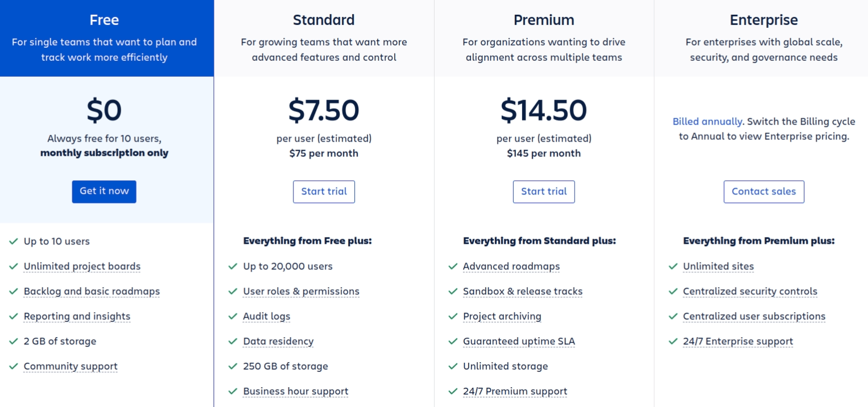Click the Get it now button
The width and height of the screenshot is (868, 407).
pyautogui.click(x=104, y=192)
